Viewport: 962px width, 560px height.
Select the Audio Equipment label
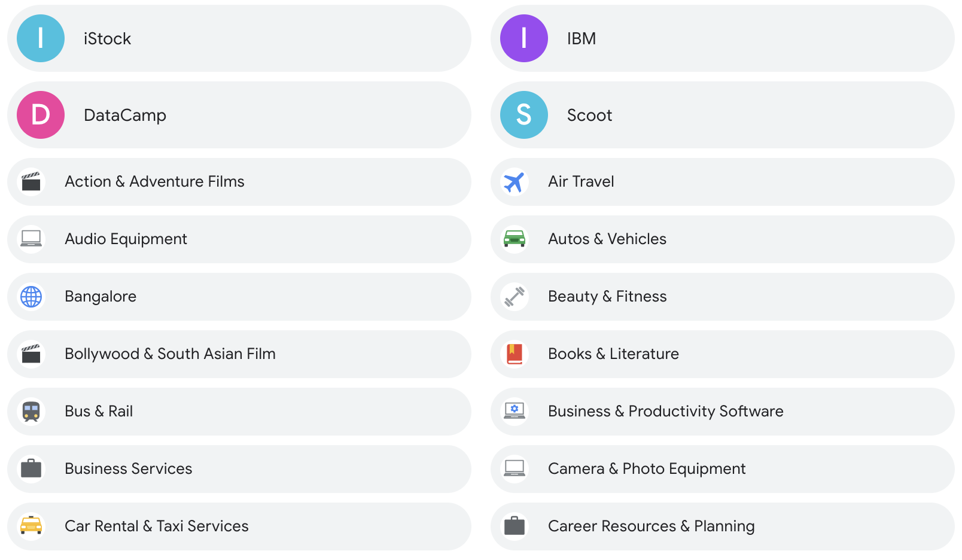click(x=126, y=239)
